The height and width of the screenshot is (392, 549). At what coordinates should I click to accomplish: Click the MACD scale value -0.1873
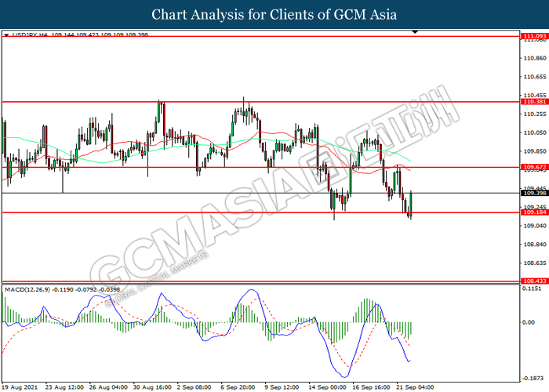tap(533, 378)
